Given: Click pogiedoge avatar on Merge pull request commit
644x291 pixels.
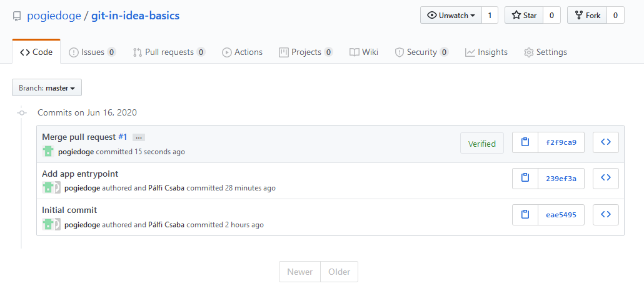Looking at the screenshot, I should tap(48, 152).
